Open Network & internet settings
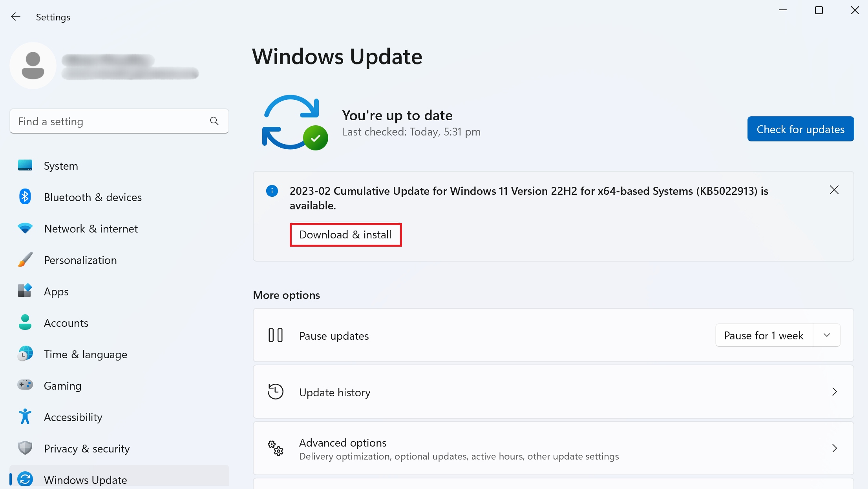The height and width of the screenshot is (489, 868). [x=91, y=228]
